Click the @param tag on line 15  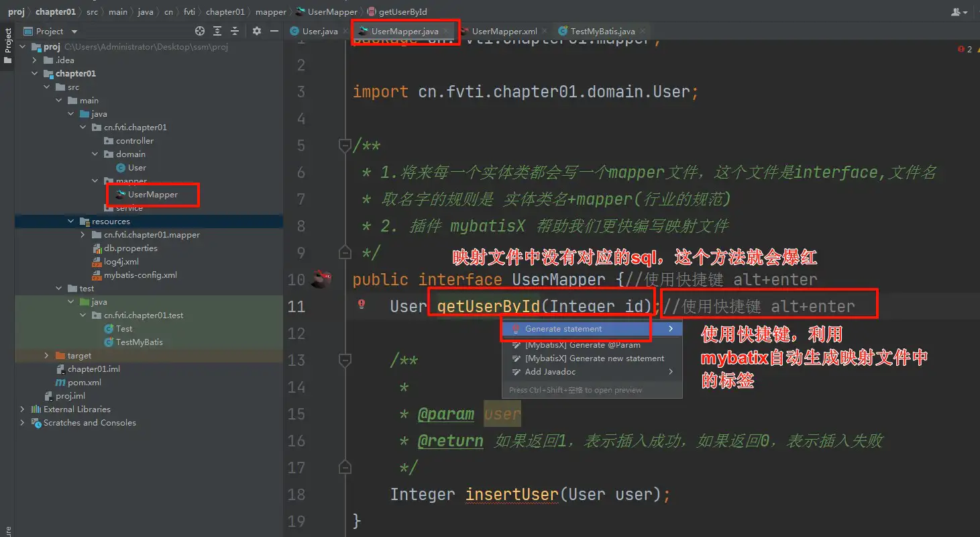point(446,414)
